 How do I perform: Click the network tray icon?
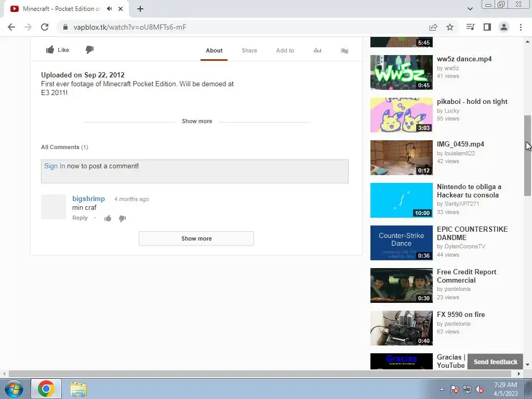(x=467, y=390)
